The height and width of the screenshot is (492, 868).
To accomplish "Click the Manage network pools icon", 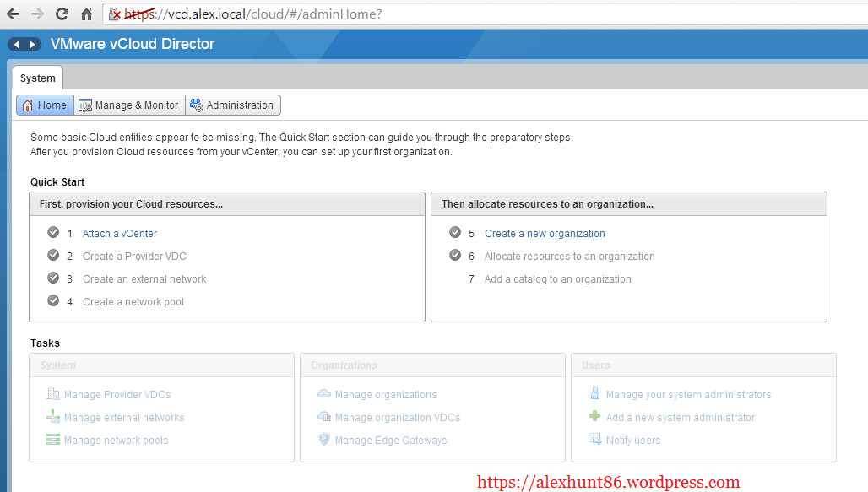I will pos(53,440).
